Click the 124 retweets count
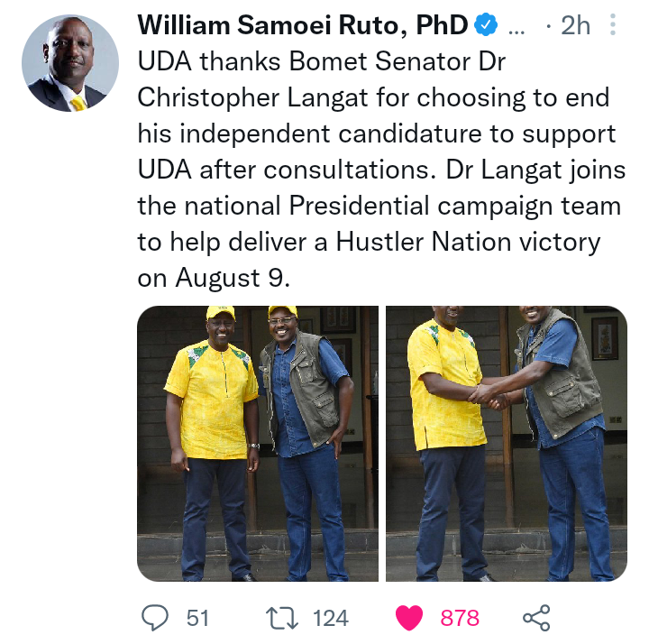The image size is (649, 644). click(330, 618)
